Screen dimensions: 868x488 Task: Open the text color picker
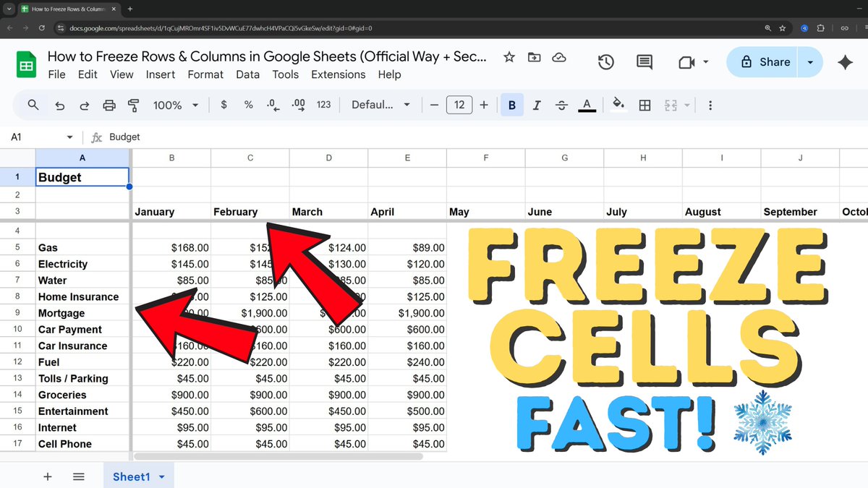tap(587, 105)
